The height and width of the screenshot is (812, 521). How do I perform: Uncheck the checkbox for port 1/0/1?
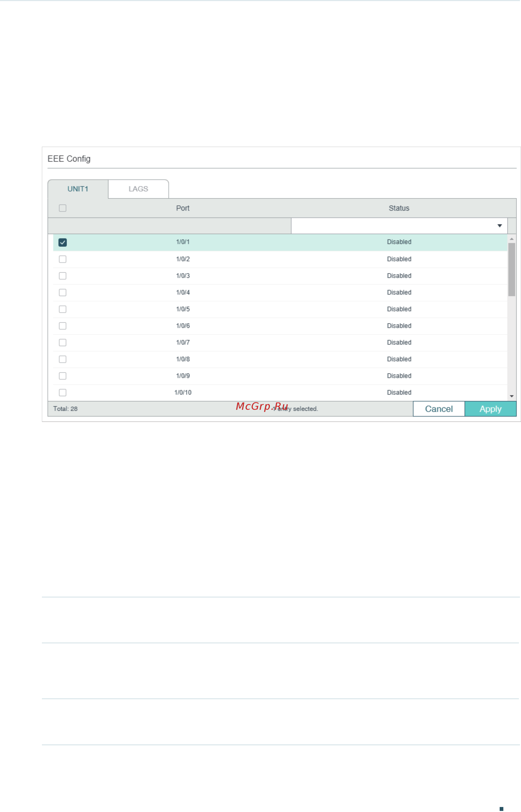point(62,242)
